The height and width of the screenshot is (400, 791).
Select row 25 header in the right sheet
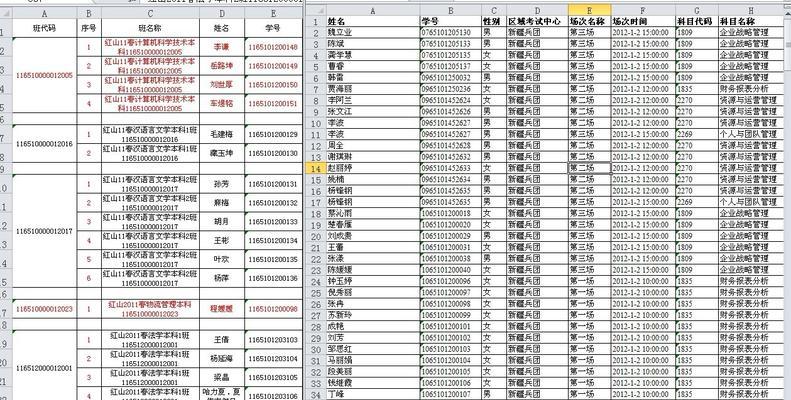point(316,293)
